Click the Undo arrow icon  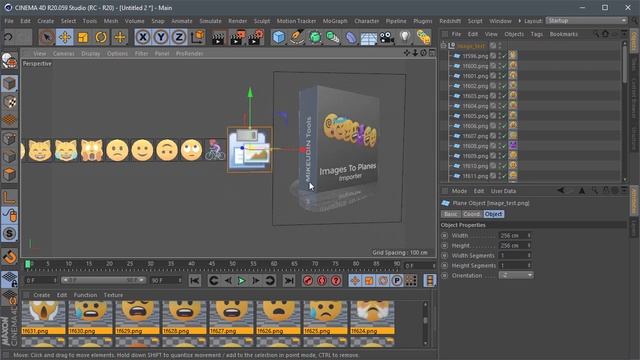pyautogui.click(x=8, y=37)
